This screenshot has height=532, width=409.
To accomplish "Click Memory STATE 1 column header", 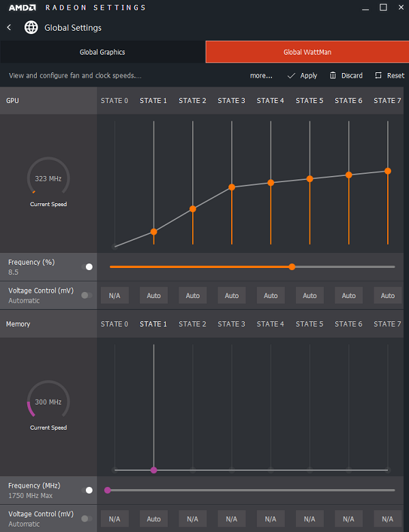I will [153, 324].
